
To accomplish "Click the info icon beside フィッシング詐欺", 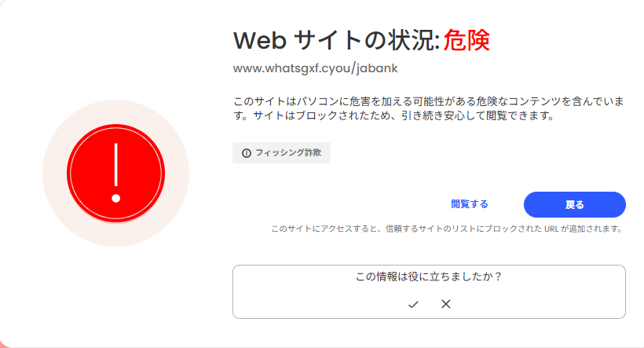I will (247, 153).
